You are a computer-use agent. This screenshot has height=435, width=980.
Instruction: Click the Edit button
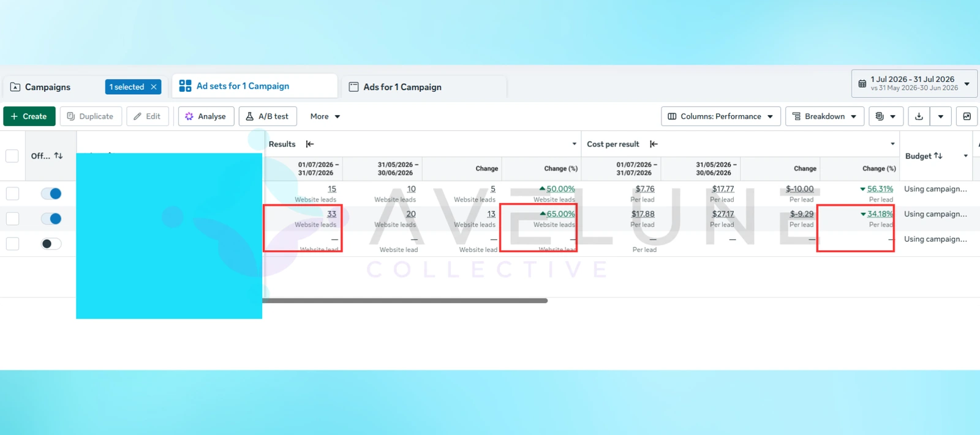[148, 116]
